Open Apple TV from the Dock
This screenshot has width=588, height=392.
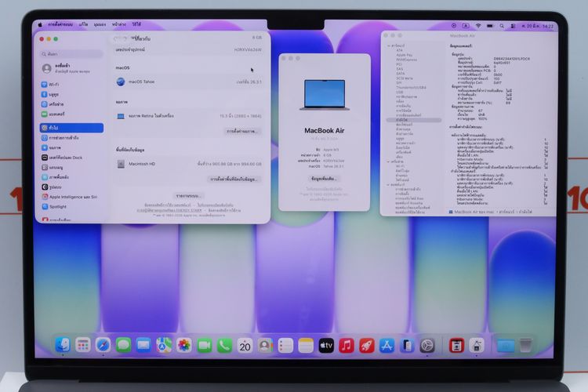click(x=326, y=346)
